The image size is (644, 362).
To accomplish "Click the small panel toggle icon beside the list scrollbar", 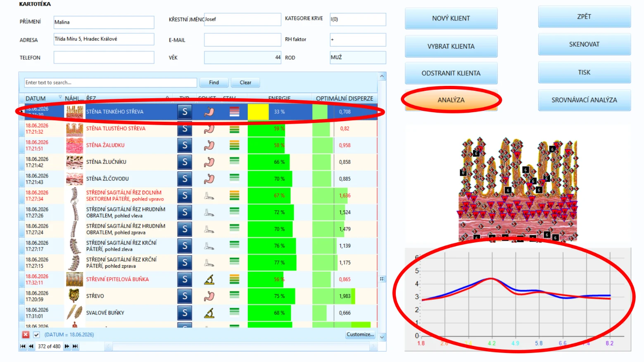I will [x=382, y=279].
